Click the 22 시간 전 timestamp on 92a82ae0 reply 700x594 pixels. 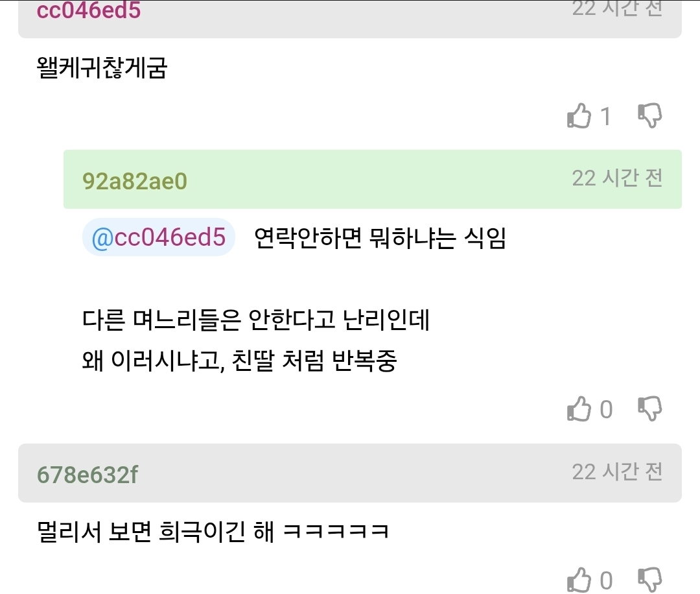pyautogui.click(x=618, y=178)
